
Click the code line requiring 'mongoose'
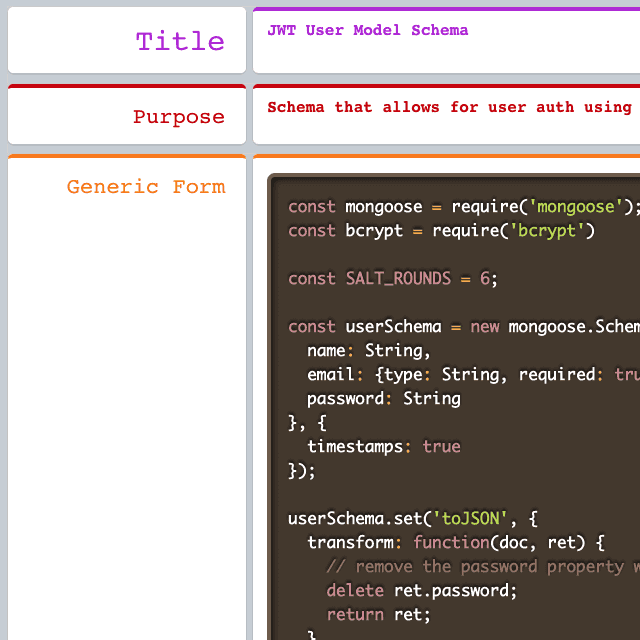[x=464, y=207]
